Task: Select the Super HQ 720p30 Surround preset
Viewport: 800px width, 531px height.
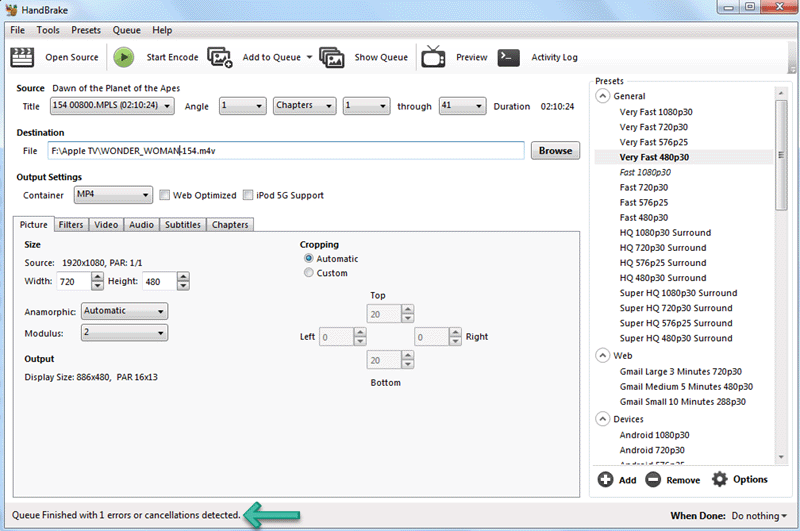Action: pyautogui.click(x=676, y=308)
